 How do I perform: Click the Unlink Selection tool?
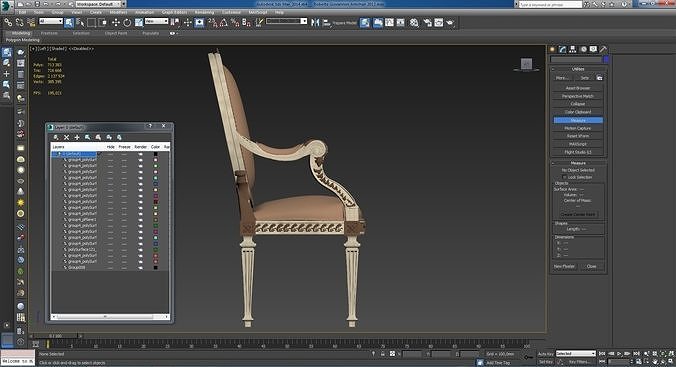click(19, 22)
